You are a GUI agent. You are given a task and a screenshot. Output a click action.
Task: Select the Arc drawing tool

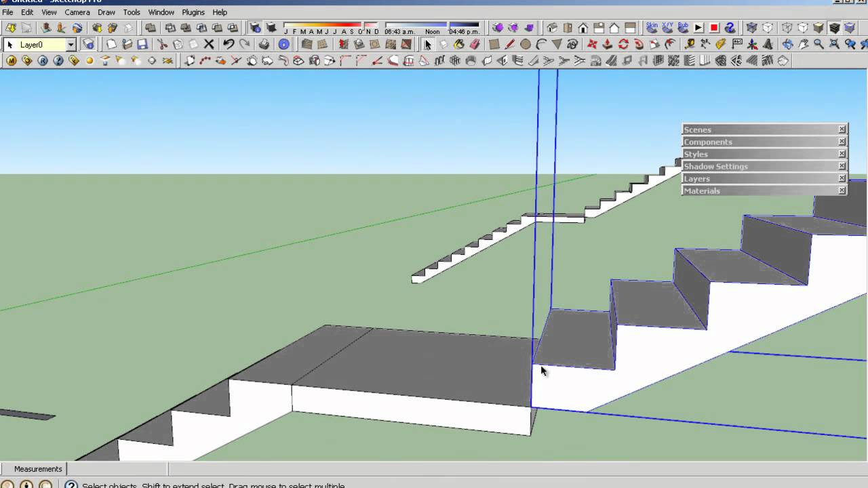pos(541,45)
